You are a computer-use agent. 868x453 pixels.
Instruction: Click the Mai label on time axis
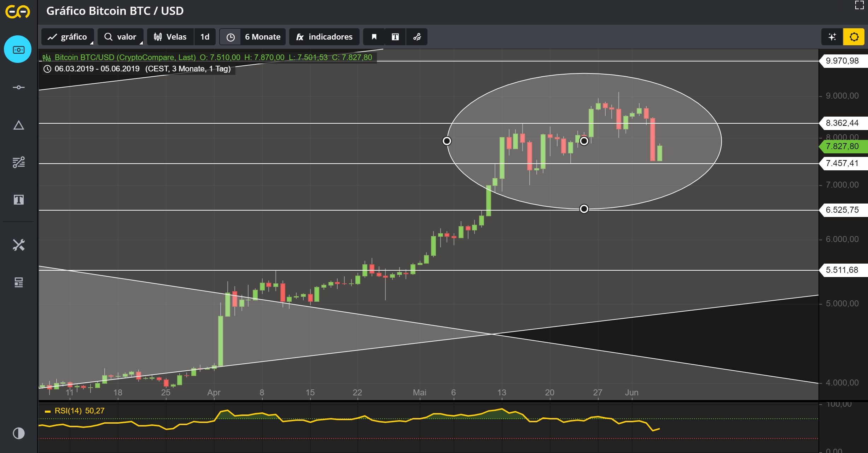[420, 393]
